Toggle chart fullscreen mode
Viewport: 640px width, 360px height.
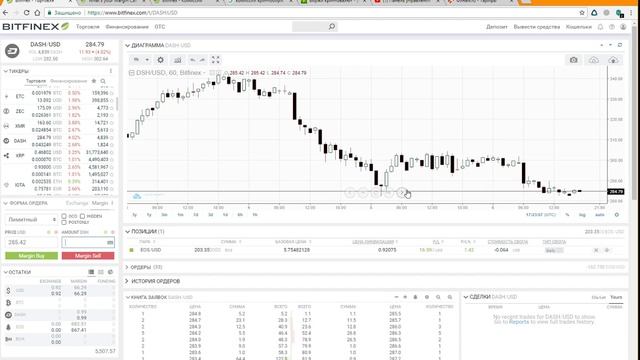point(216,60)
